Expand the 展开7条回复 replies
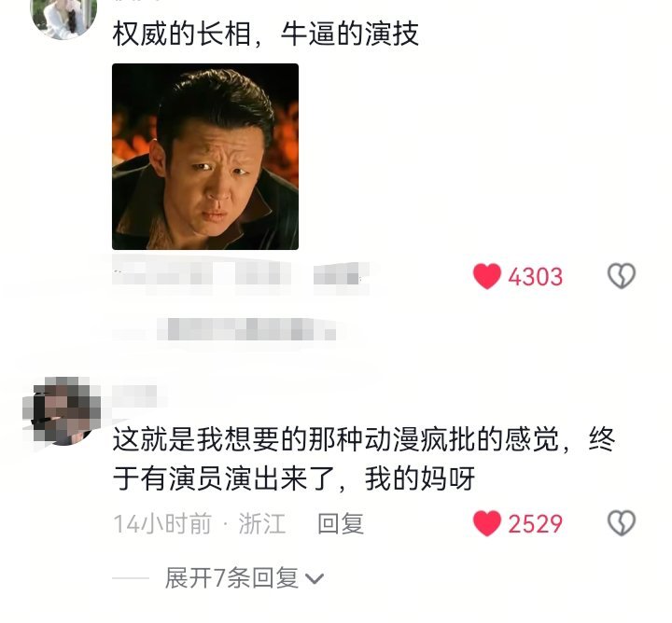 (x=231, y=578)
